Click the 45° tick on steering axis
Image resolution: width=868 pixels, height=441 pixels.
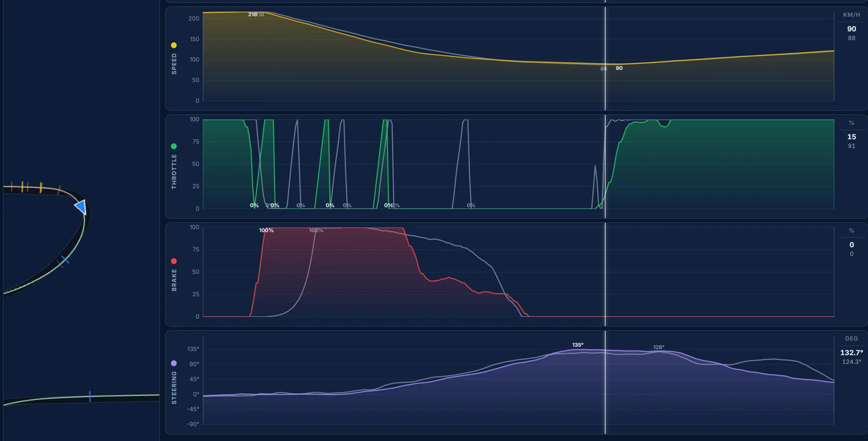(194, 379)
